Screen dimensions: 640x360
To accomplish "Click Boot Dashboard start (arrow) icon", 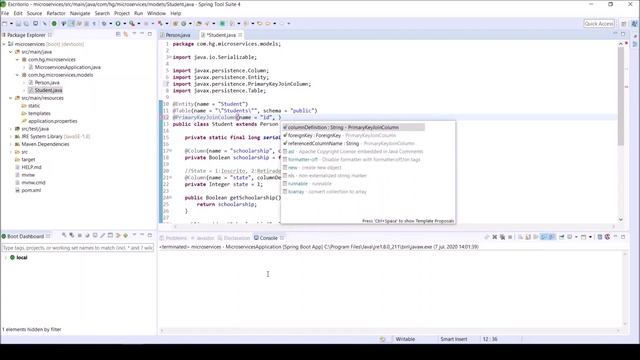I will [64, 236].
